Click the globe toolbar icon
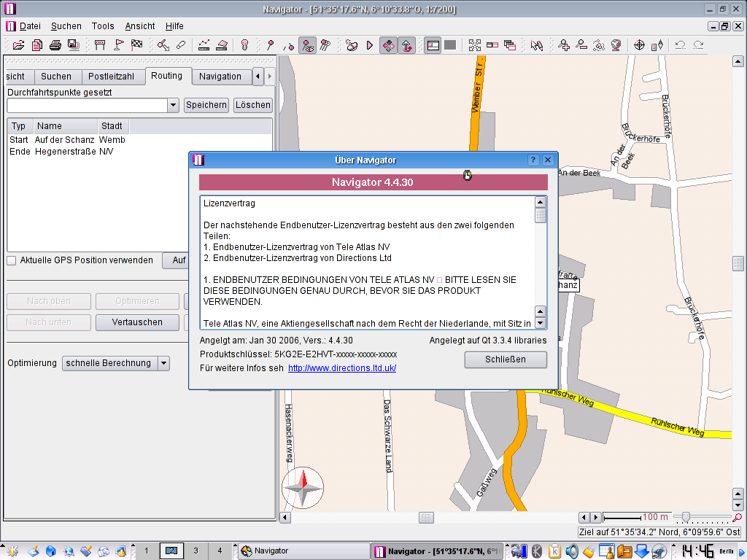 616,45
